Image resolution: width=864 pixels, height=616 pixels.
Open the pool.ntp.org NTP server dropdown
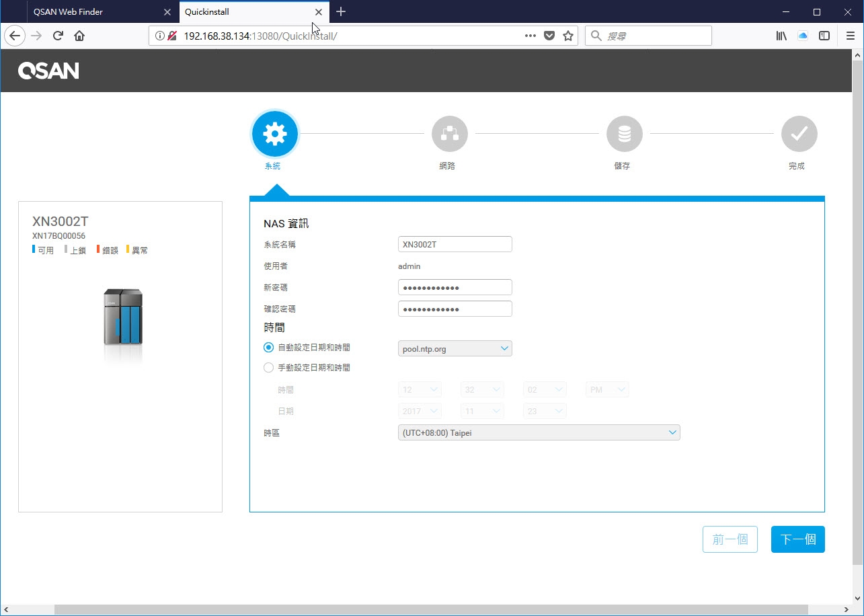click(x=455, y=349)
